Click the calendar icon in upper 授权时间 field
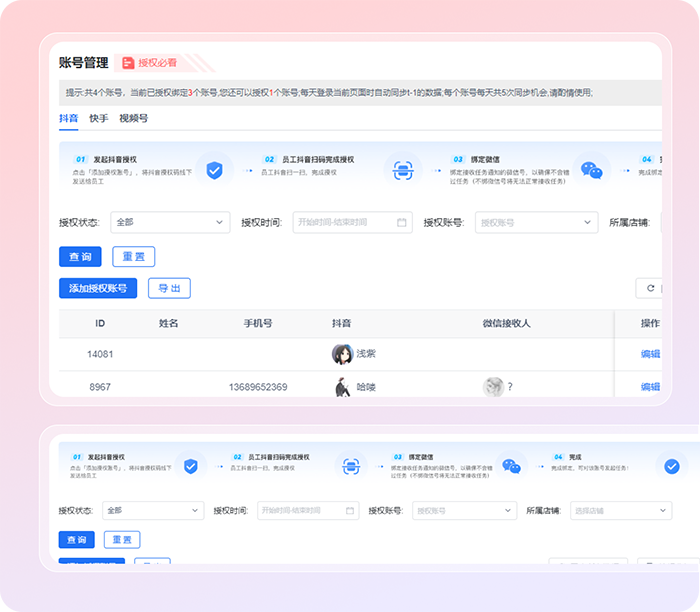The width and height of the screenshot is (700, 612). pos(401,222)
